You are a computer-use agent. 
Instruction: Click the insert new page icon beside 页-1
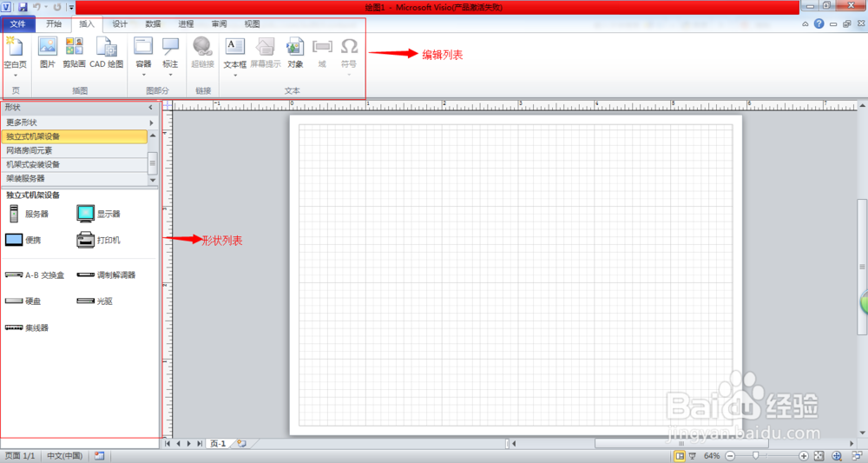[241, 444]
